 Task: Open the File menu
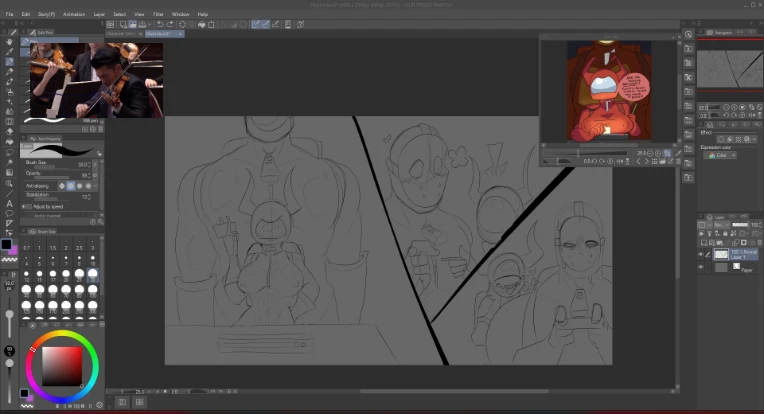point(9,14)
